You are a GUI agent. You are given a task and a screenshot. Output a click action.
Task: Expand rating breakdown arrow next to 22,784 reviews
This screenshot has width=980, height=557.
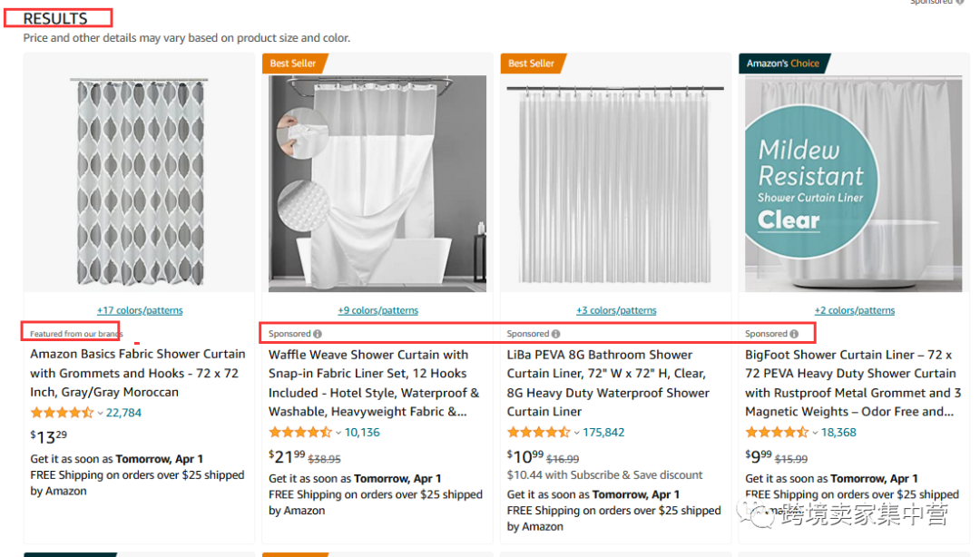coord(100,414)
